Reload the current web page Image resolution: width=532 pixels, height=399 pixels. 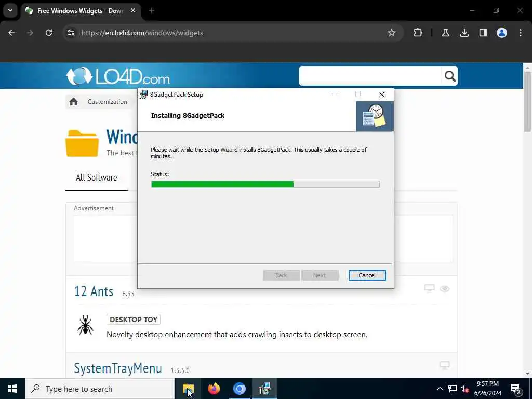coord(49,33)
